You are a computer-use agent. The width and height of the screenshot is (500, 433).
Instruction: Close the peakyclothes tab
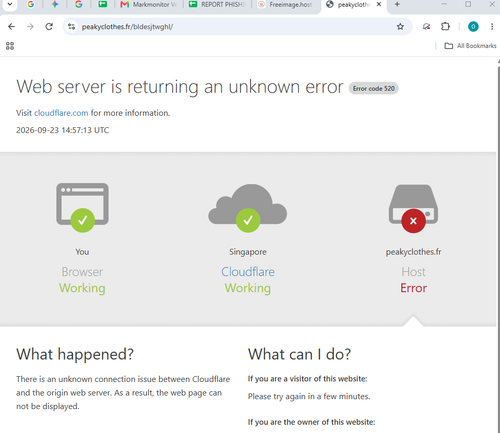tap(379, 4)
